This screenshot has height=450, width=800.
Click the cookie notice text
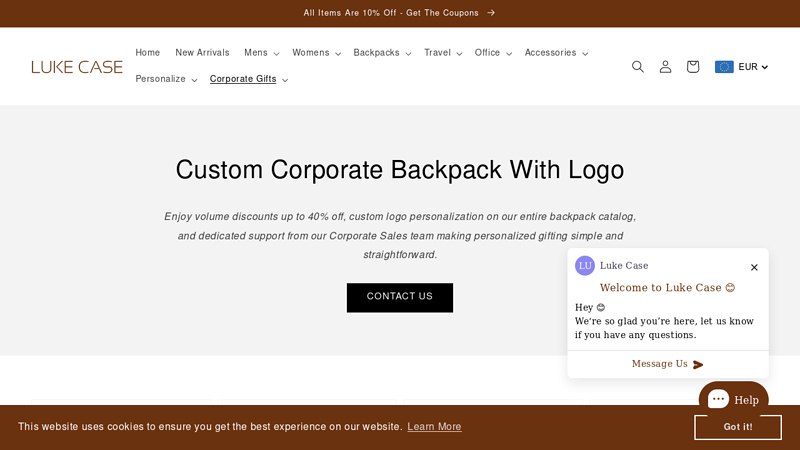(x=210, y=427)
